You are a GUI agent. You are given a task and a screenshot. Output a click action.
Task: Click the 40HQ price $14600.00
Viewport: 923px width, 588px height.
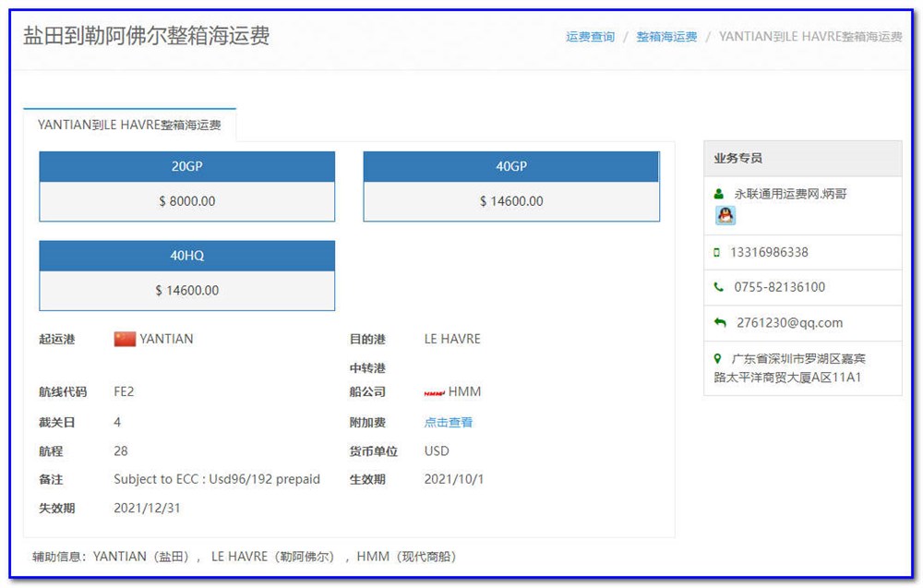pos(186,292)
